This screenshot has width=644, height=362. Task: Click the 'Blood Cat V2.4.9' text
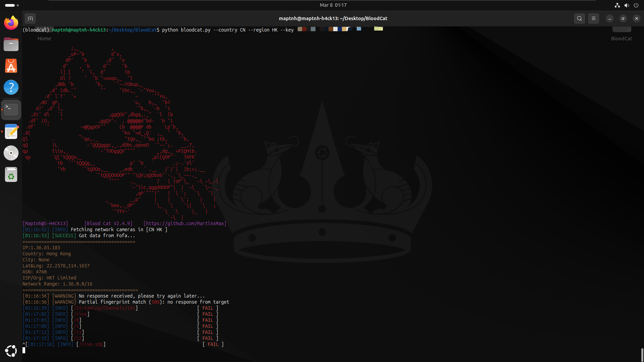[108, 223]
